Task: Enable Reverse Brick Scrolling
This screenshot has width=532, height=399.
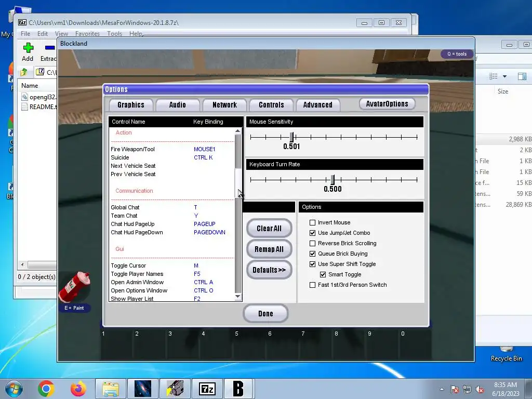Action: pos(312,243)
